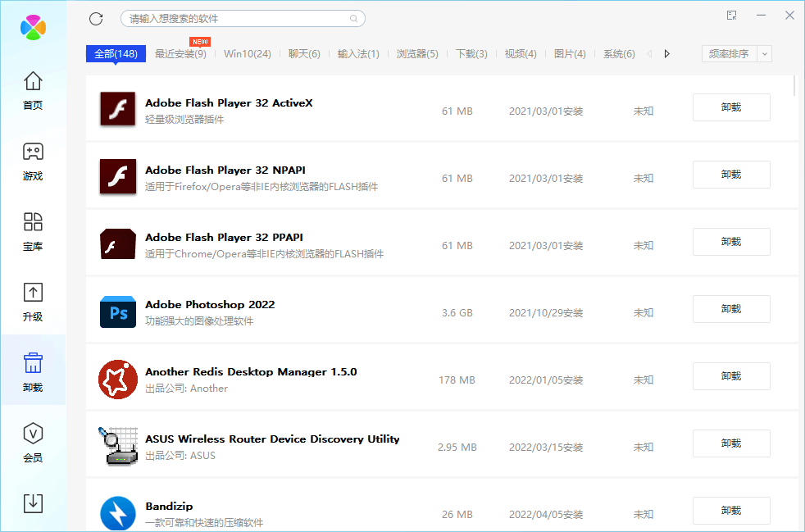Click the 2022/03/15安装 date text
This screenshot has width=805, height=532.
546,448
